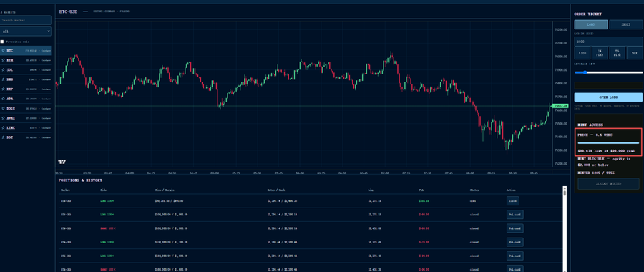Viewport: 644px width, 272px height.
Task: Set margin with the $100 preset
Action: pyautogui.click(x=582, y=53)
